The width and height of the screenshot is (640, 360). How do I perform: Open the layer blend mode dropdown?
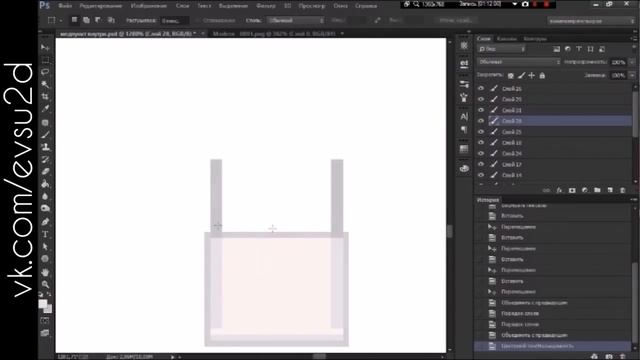coord(519,62)
